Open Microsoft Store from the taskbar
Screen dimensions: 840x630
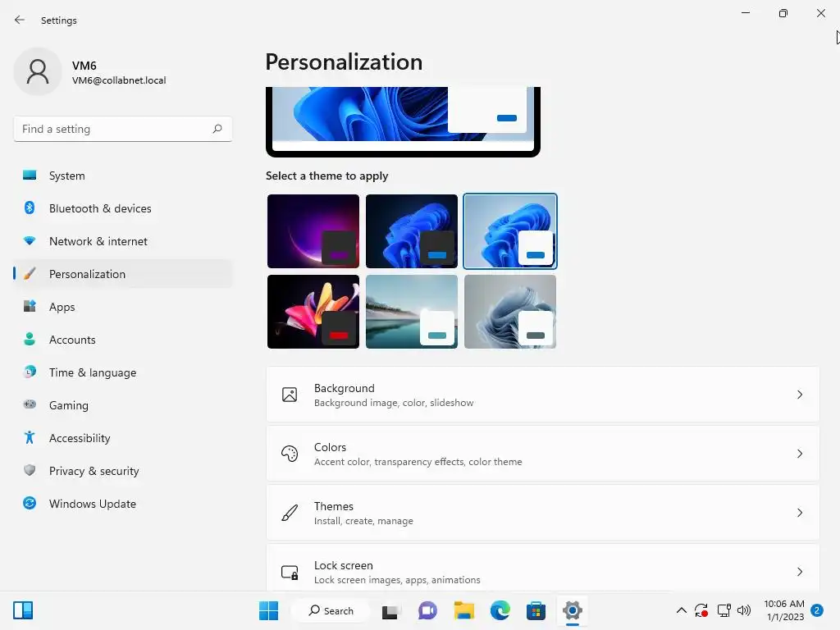pos(536,610)
